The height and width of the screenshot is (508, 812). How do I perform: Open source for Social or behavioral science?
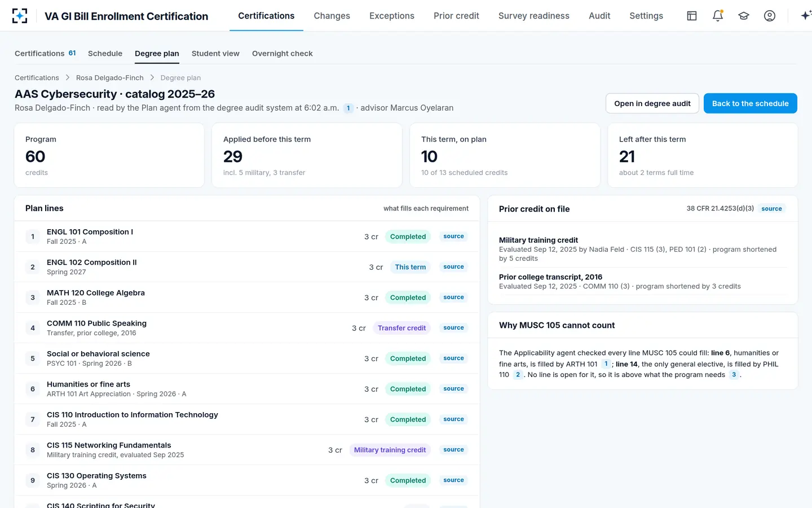(x=453, y=358)
